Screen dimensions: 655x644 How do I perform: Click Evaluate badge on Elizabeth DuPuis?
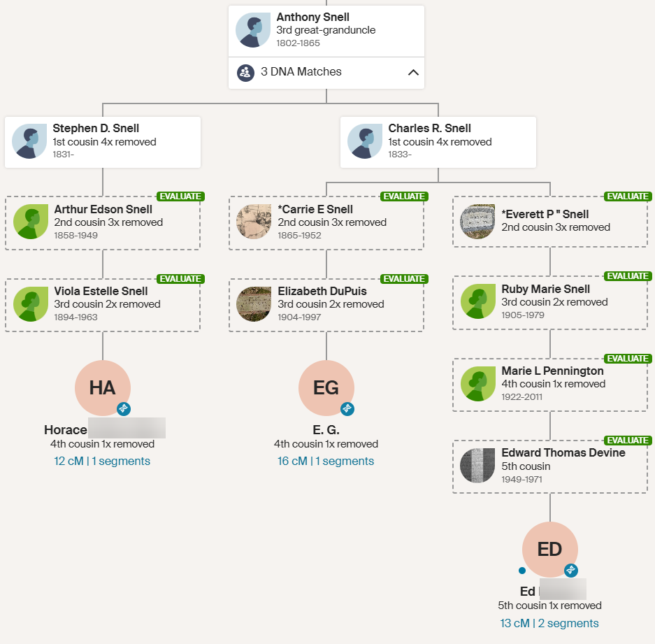point(403,279)
